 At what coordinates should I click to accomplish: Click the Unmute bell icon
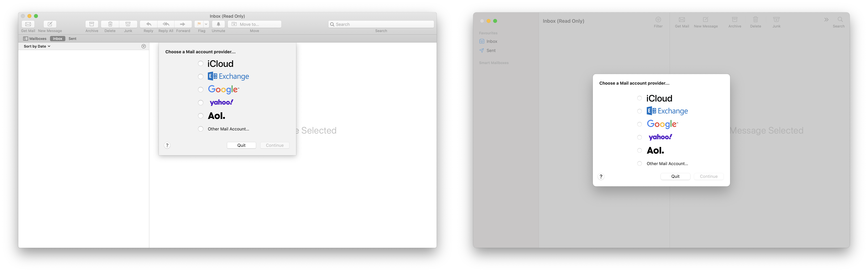[218, 24]
